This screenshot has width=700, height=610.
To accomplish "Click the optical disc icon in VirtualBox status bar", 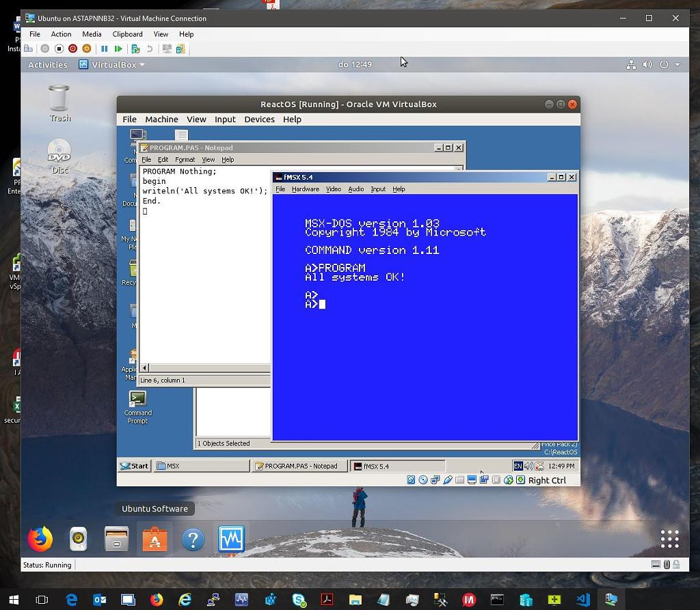I will point(424,480).
